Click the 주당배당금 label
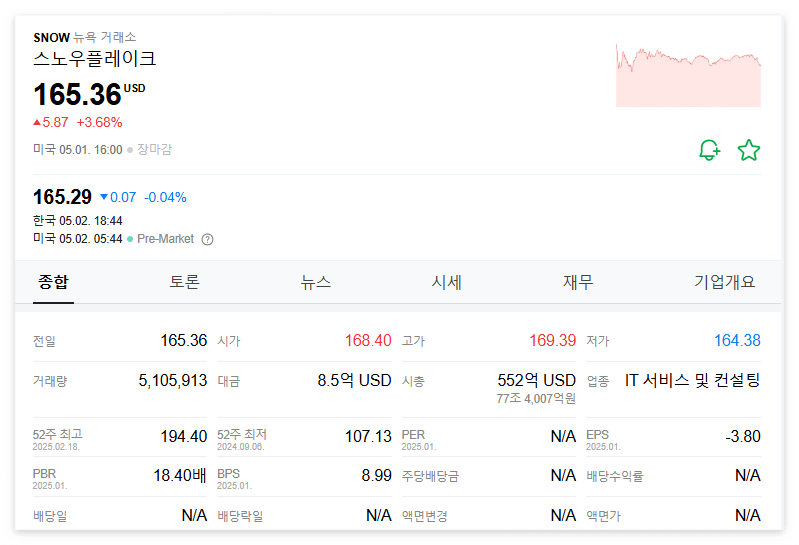Image resolution: width=799 pixels, height=545 pixels. [x=431, y=476]
